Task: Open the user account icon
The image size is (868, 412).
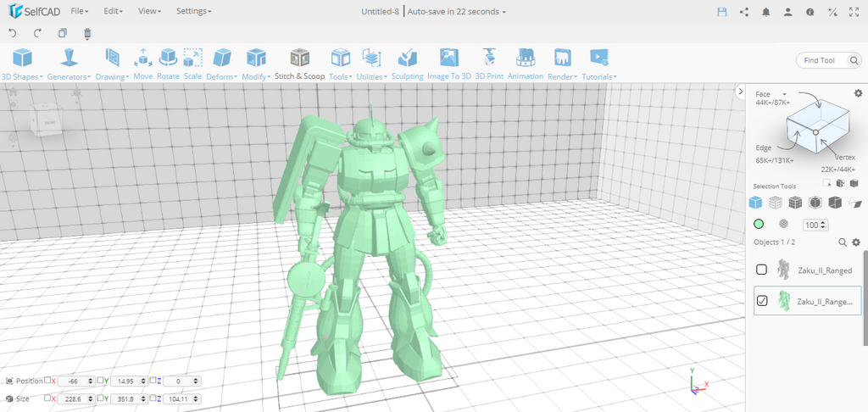Action: click(x=788, y=12)
